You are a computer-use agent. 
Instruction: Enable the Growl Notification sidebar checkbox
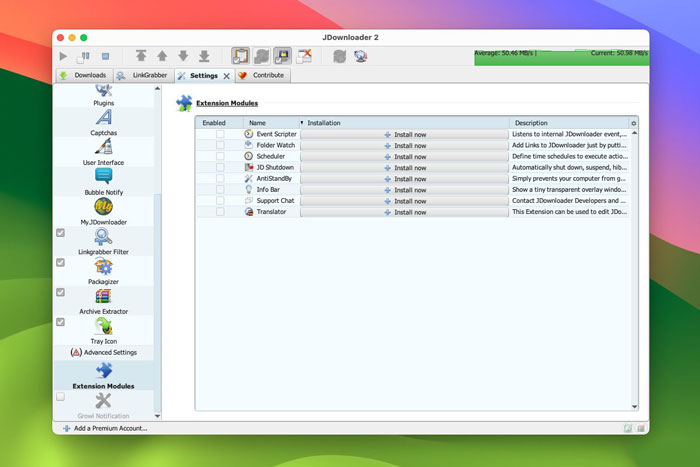[61, 396]
